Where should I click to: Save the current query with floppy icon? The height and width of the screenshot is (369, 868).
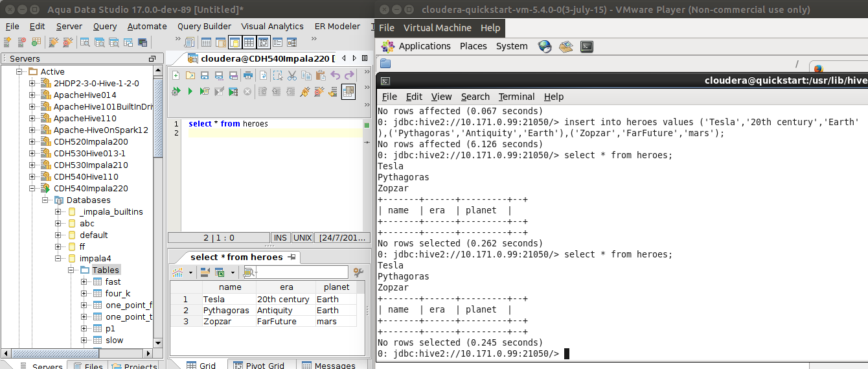click(204, 75)
